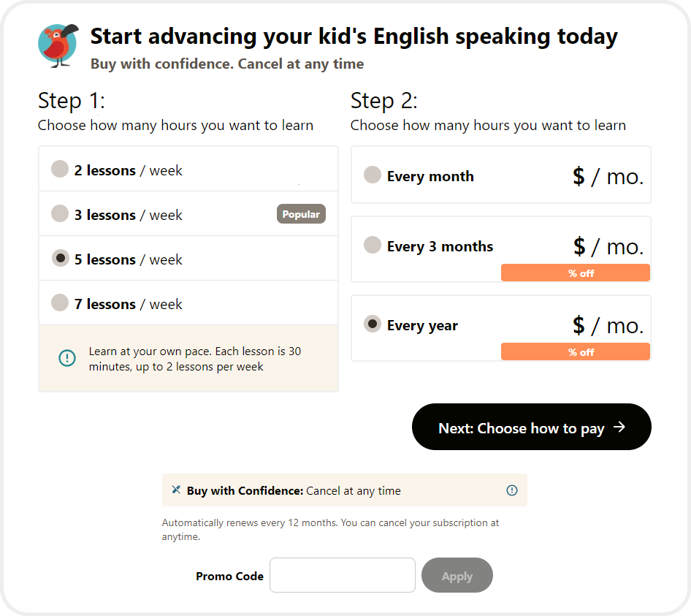Choose Every 3 months billing option
This screenshot has width=691, height=616.
pyautogui.click(x=373, y=246)
